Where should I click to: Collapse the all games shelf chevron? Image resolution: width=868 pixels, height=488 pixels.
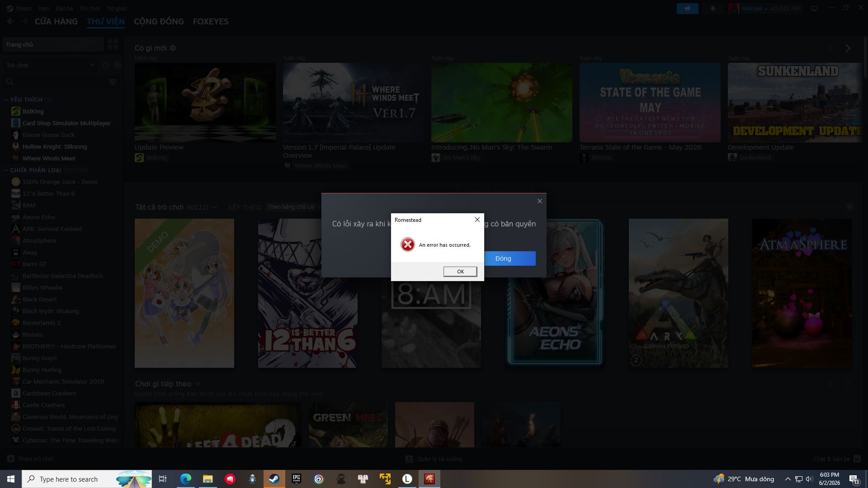[x=850, y=207]
